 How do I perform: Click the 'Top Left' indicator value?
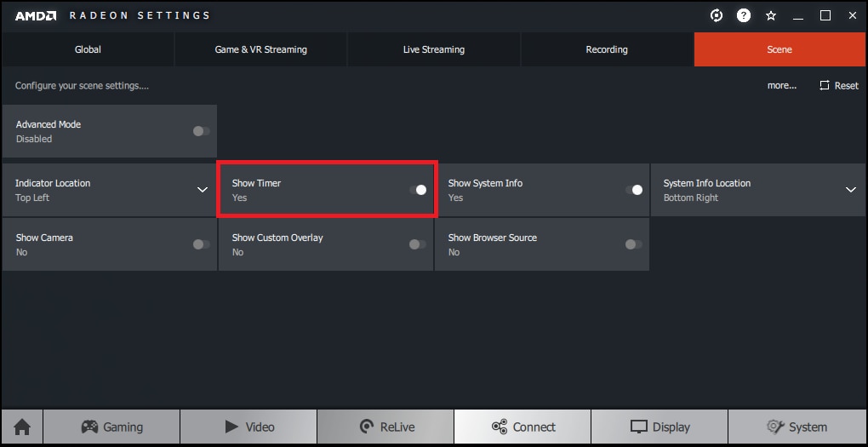(x=32, y=198)
